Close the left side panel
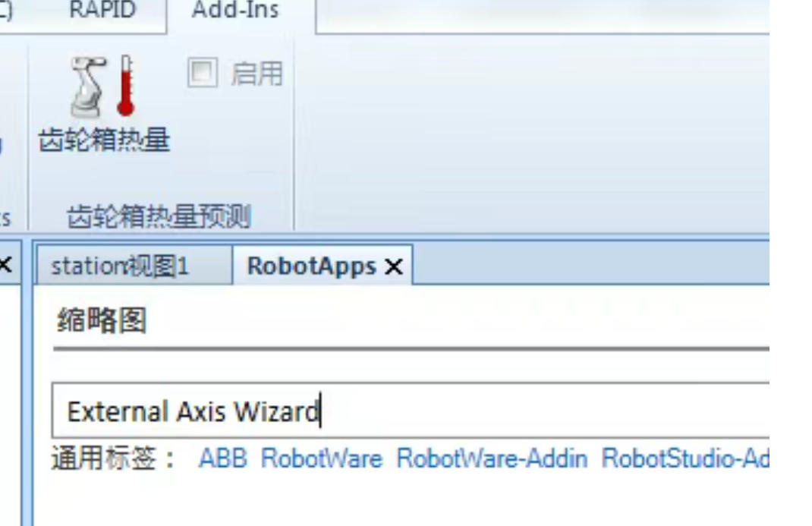 [x=5, y=265]
